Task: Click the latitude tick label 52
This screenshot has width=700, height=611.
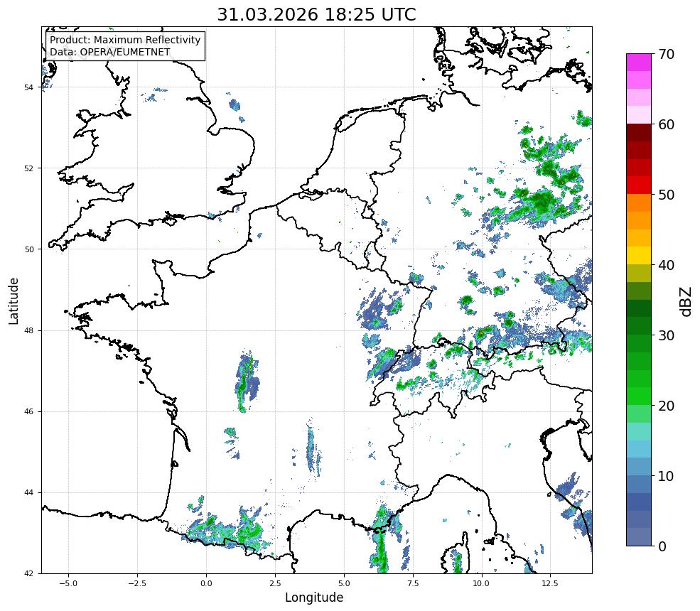Action: click(28, 168)
